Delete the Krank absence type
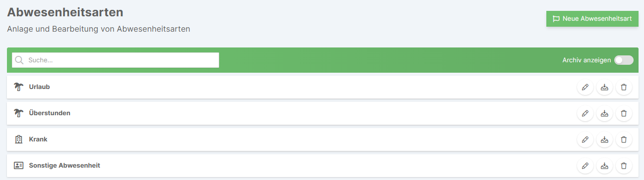644x180 pixels. tap(624, 139)
